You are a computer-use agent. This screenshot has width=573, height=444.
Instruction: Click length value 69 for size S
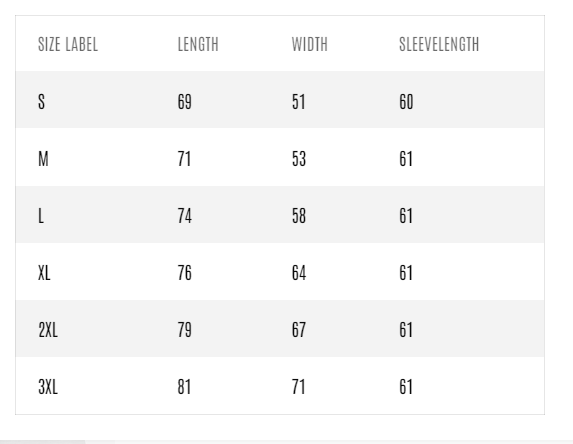pyautogui.click(x=185, y=102)
